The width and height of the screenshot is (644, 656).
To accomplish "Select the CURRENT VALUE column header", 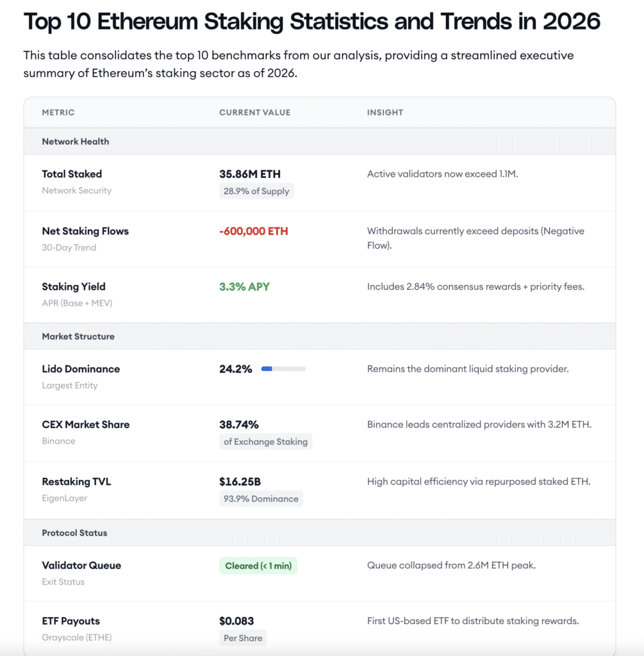I will tap(254, 112).
